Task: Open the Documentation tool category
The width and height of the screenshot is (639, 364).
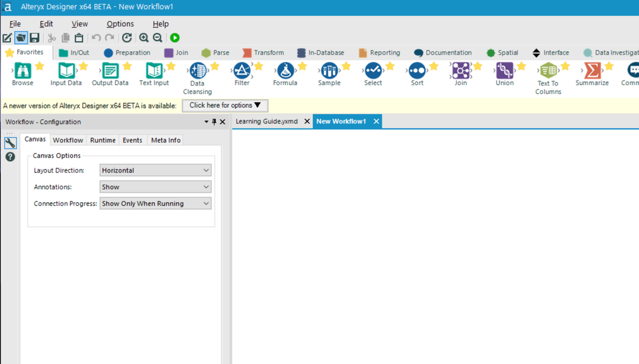Action: pos(443,52)
